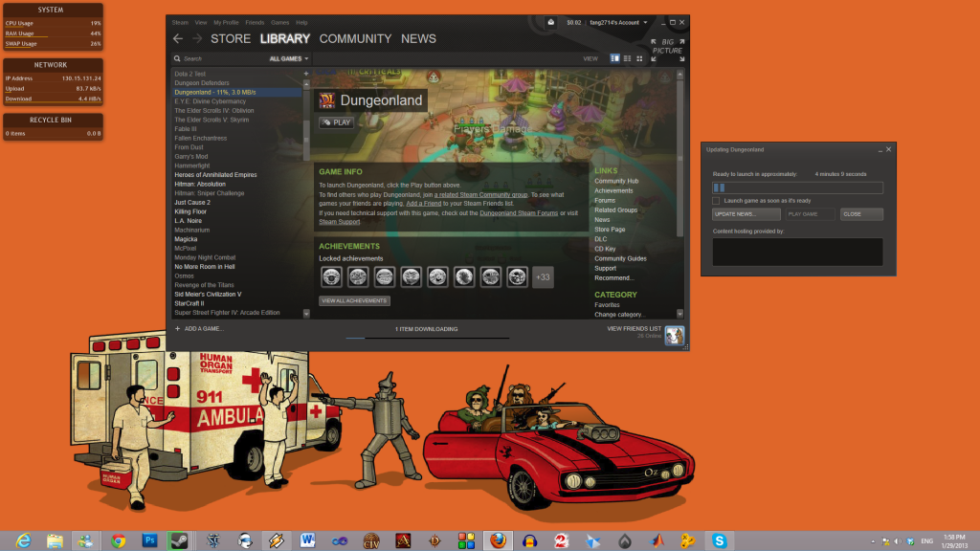Open File Explorer from the taskbar
This screenshot has height=551, width=980.
tap(55, 541)
